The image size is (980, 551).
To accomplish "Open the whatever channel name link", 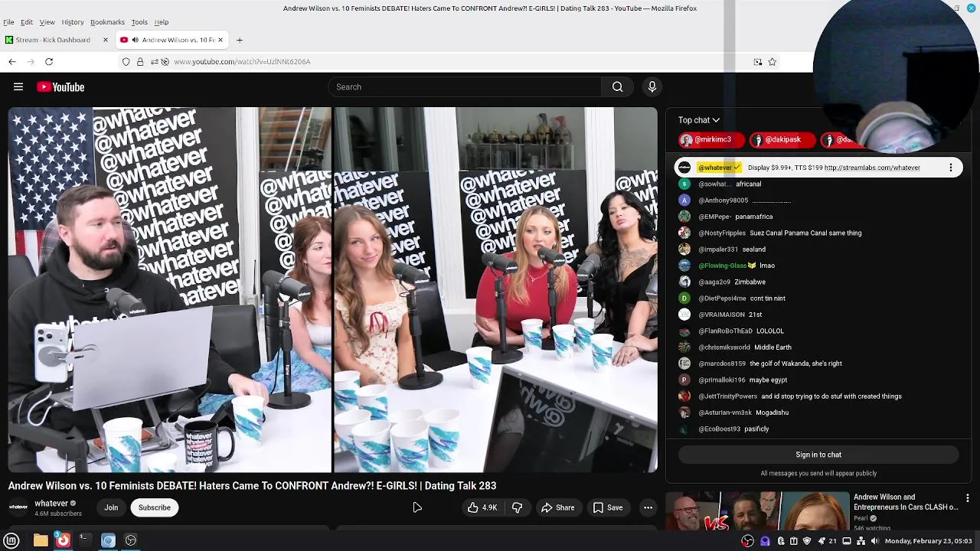I will [51, 503].
